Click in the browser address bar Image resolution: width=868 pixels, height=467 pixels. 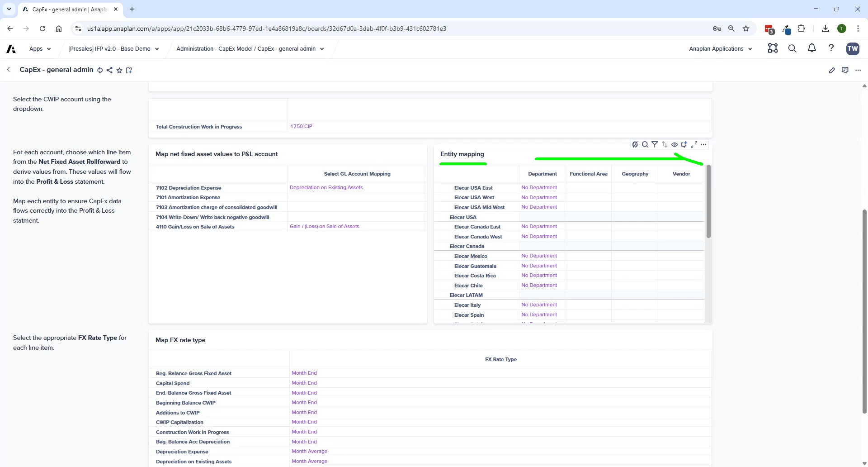(x=271, y=28)
